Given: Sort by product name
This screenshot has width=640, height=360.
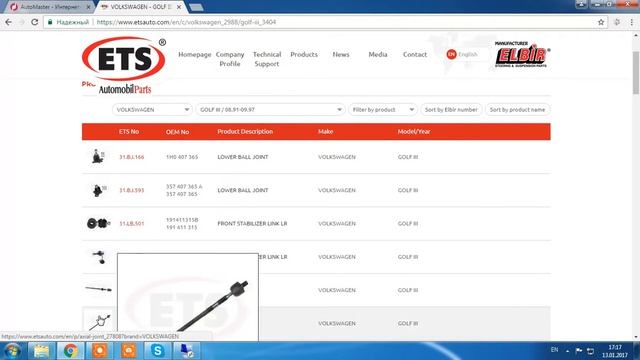Looking at the screenshot, I should coord(518,109).
